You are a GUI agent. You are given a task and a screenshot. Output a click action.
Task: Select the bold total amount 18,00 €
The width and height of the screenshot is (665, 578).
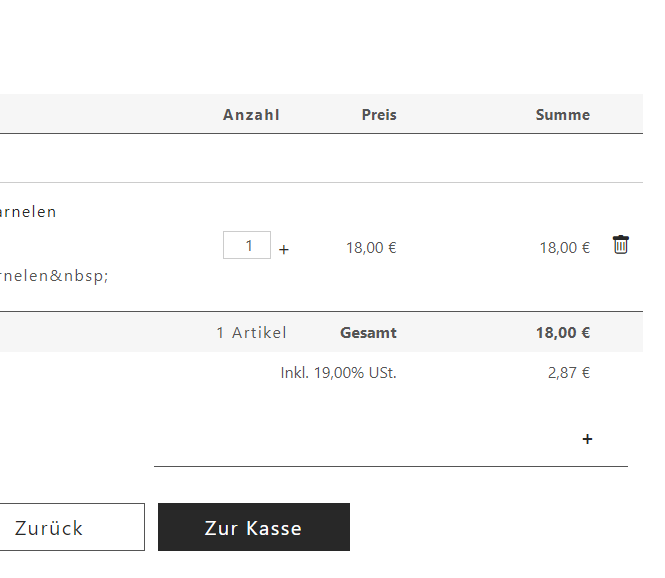pyautogui.click(x=563, y=332)
